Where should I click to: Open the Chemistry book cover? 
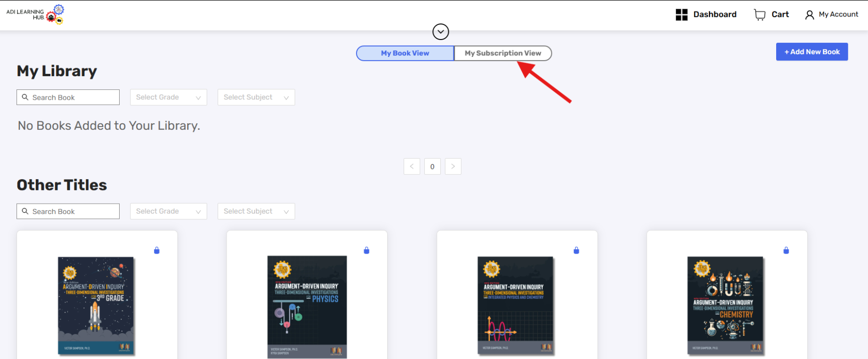click(725, 306)
